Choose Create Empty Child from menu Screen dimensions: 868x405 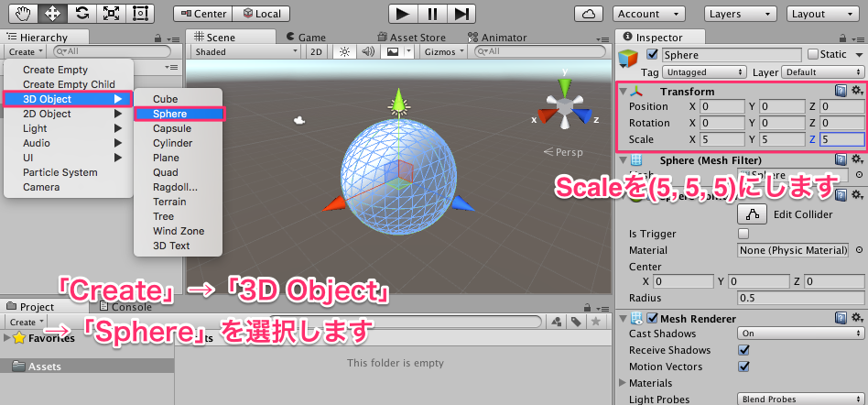[x=68, y=84]
